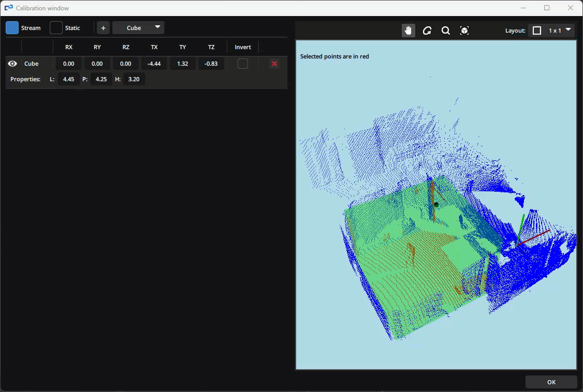Select the zoom magnifier tool
Screen dimensions: 583x392
click(445, 31)
